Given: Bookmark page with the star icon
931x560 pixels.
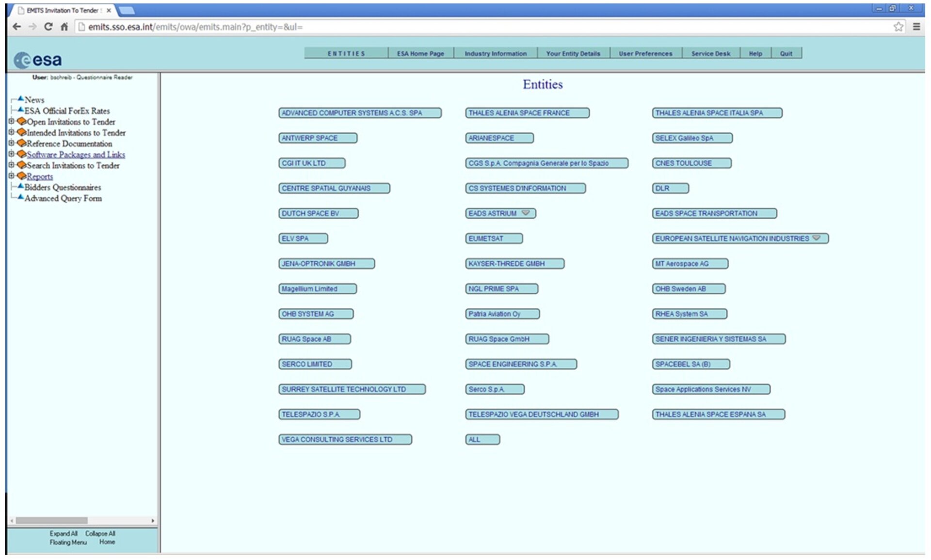Looking at the screenshot, I should pos(899,27).
